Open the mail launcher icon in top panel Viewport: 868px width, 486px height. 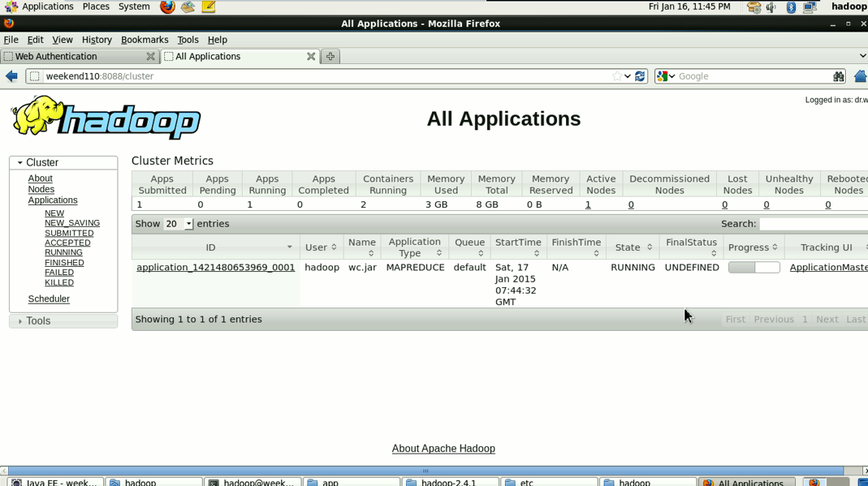pyautogui.click(x=188, y=7)
